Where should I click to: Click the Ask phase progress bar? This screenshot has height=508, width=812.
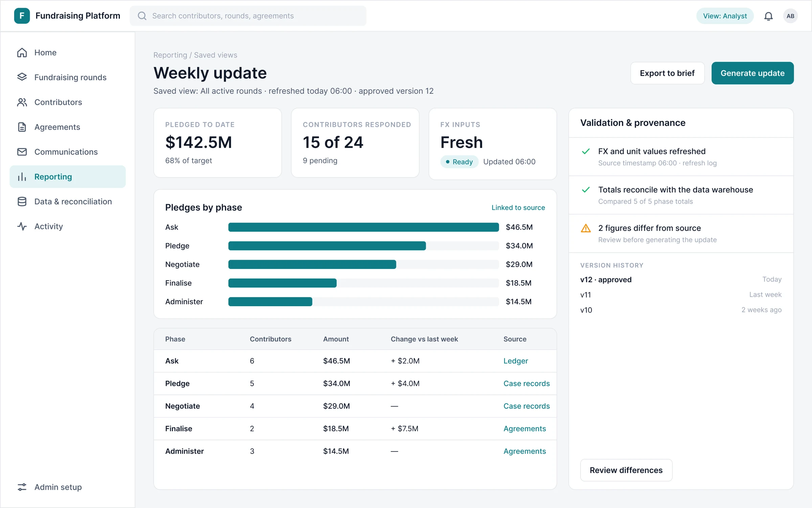coord(363,227)
